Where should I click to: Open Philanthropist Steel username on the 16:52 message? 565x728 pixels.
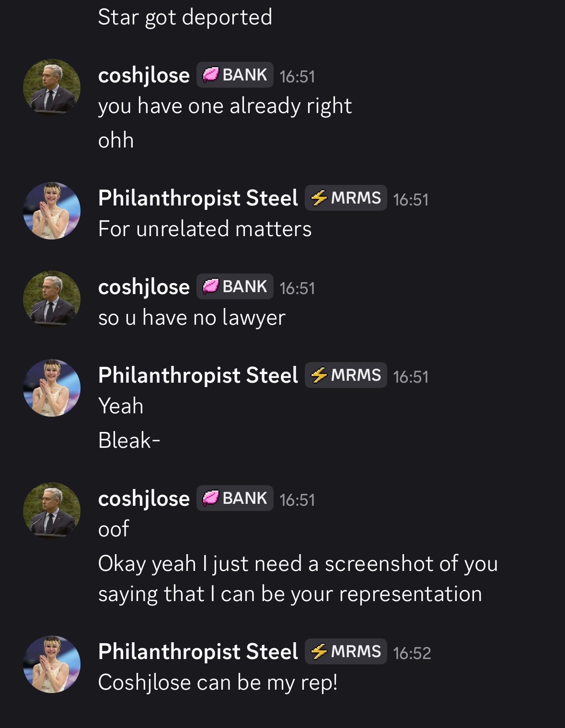198,652
